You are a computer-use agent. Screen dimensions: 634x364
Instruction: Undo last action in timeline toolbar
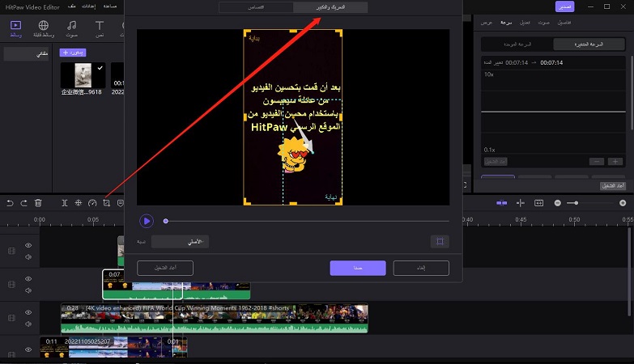pyautogui.click(x=10, y=203)
